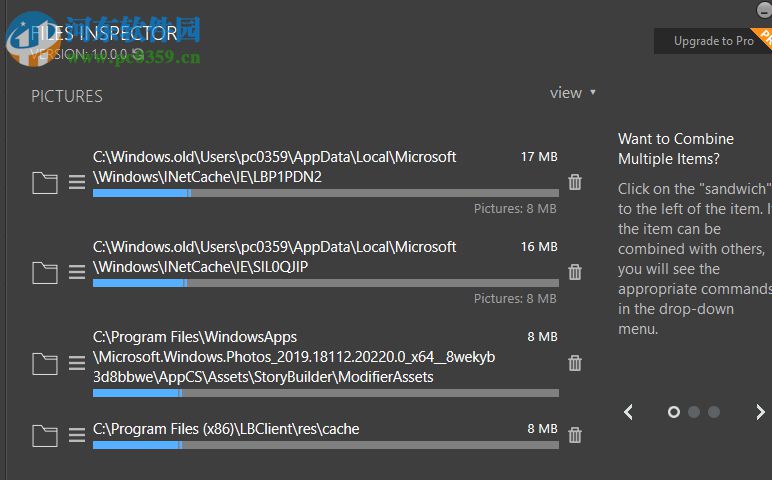
Task: Select the path ending in StoryBuilder\ModifierAssets
Action: [x=294, y=357]
